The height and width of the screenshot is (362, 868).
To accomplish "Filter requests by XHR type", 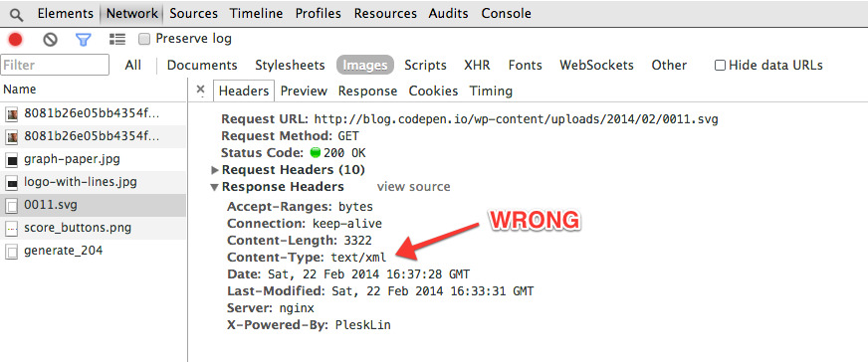I will coord(477,66).
